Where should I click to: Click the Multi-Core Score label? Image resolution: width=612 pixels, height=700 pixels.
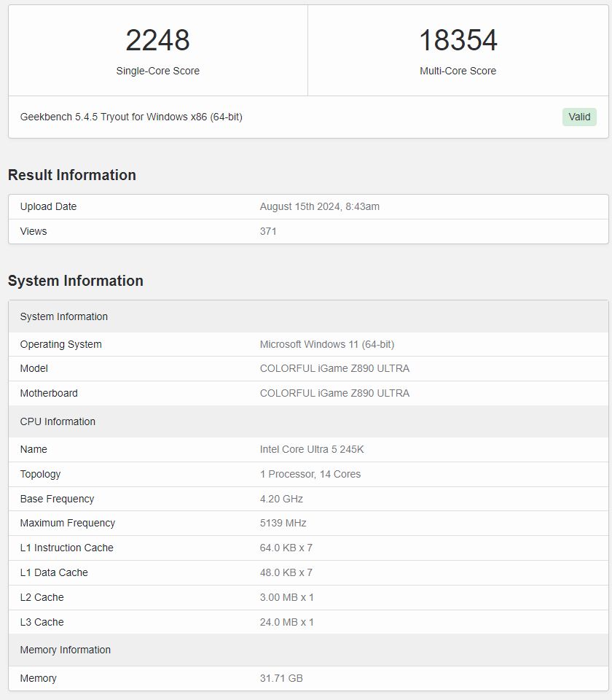pos(458,71)
